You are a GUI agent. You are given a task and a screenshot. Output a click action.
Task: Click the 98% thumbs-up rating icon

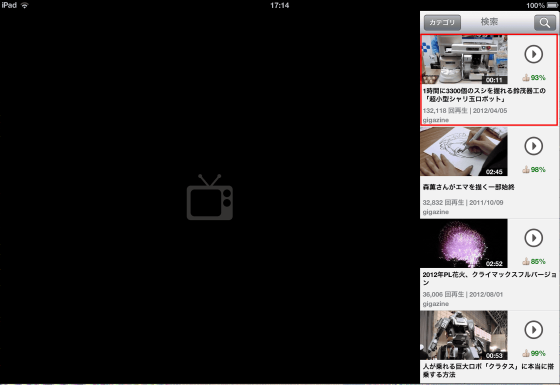pos(526,169)
